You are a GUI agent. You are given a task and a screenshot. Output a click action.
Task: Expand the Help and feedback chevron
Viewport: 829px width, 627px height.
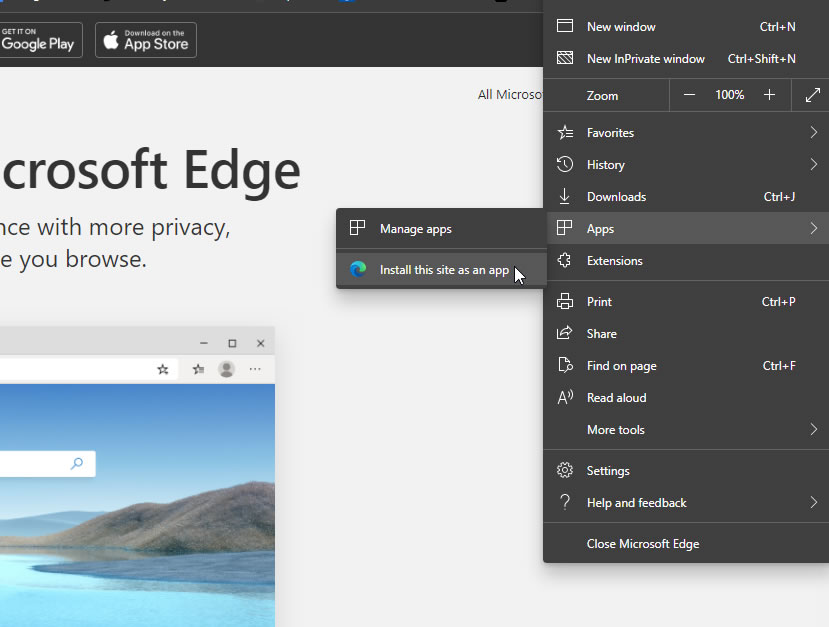pos(814,502)
